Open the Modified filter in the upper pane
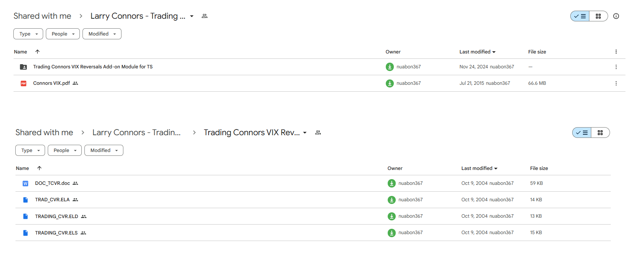644x262 pixels. (102, 34)
